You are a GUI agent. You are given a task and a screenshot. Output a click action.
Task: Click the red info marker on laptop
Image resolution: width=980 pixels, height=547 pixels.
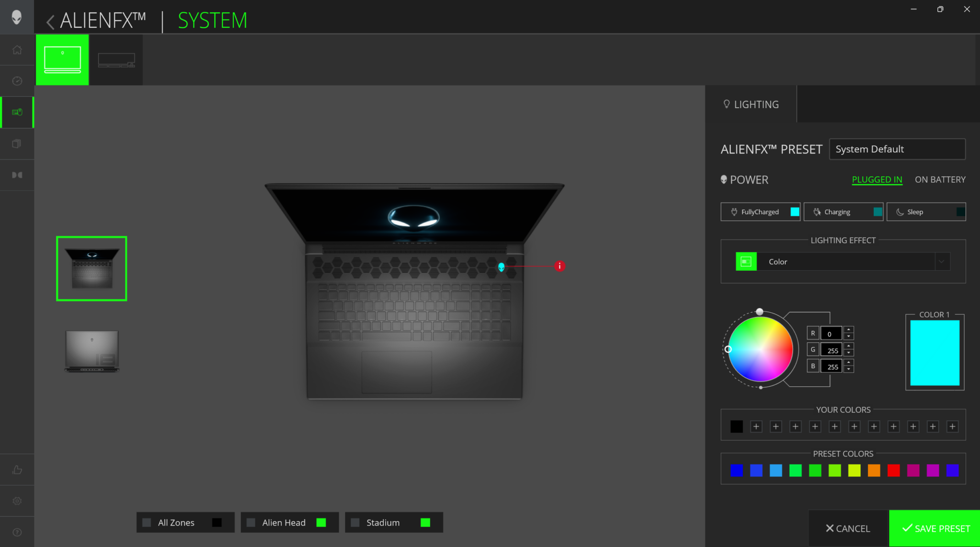click(x=559, y=266)
